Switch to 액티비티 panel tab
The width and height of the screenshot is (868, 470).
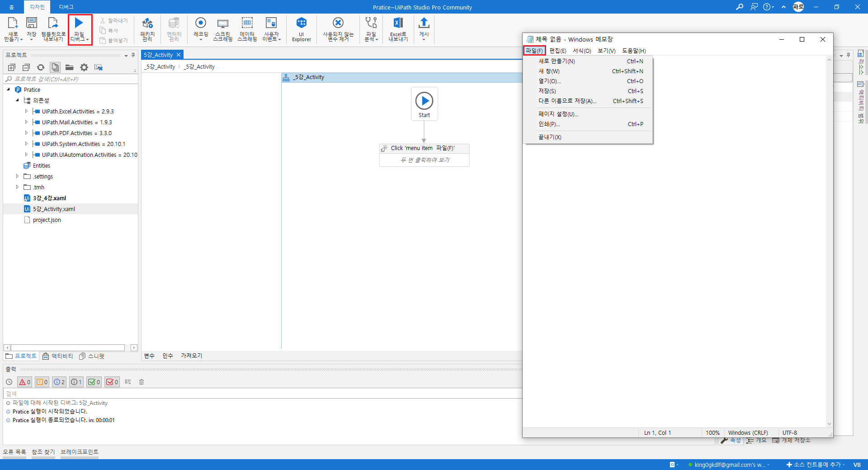58,356
